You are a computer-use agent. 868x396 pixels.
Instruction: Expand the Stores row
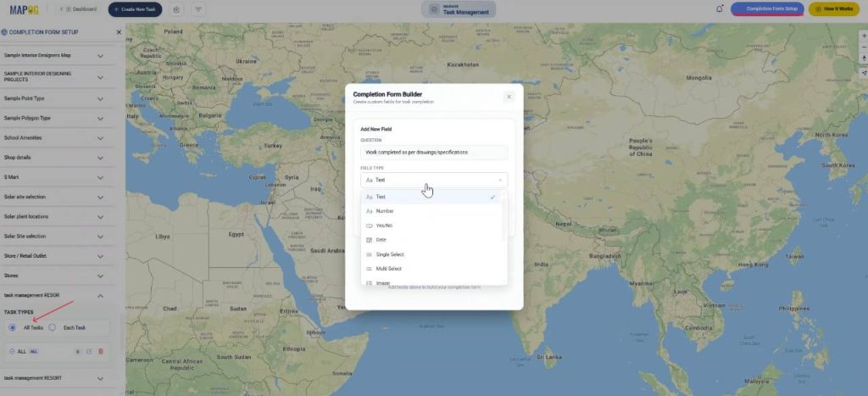point(100,276)
